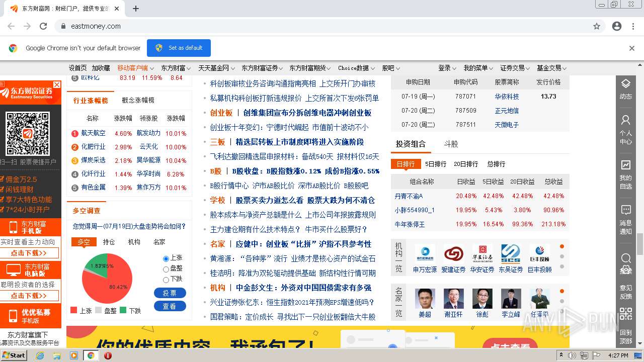Open 航天航空 industry link
The image size is (644, 362).
pos(94,133)
